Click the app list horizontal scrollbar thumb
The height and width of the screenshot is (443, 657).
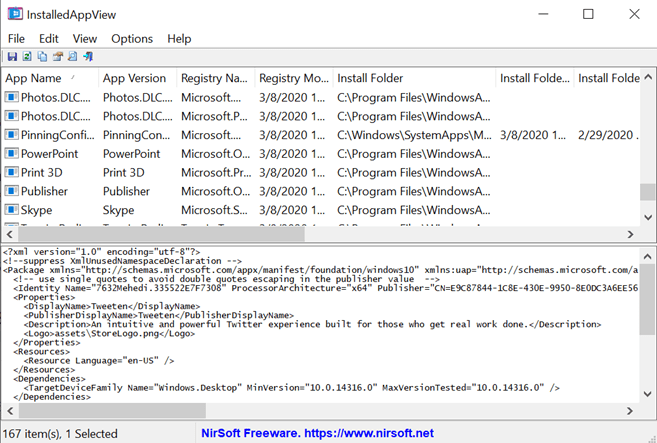[161, 234]
